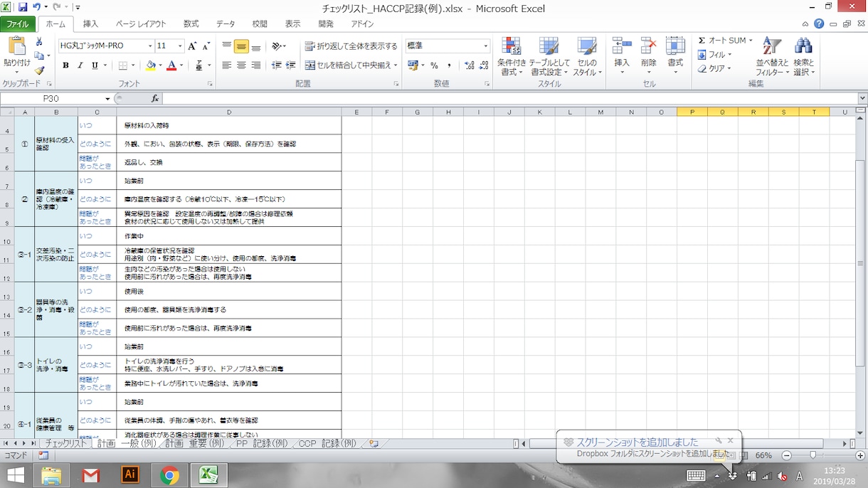Screen dimensions: 868x488
Task: Click the yellow fill color bucket button
Action: pos(150,65)
